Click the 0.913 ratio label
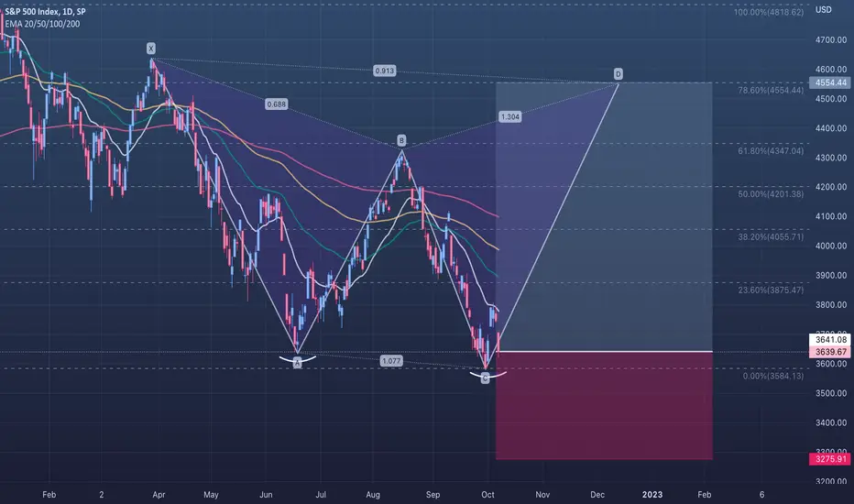 [x=385, y=71]
